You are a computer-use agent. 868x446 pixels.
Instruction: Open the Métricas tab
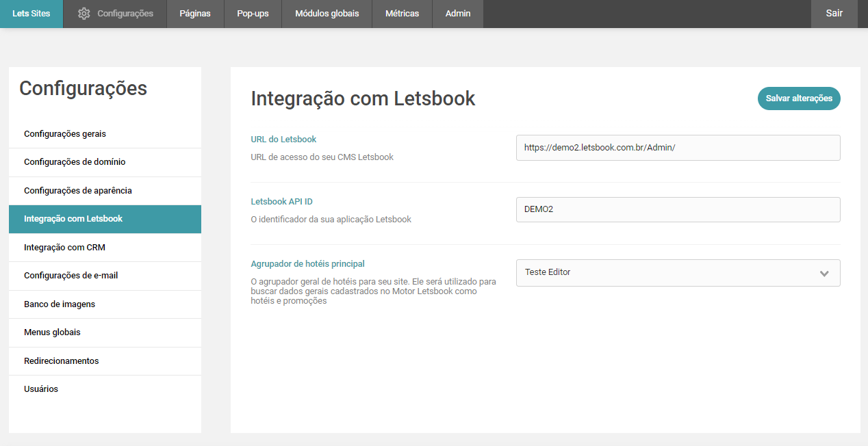(402, 14)
